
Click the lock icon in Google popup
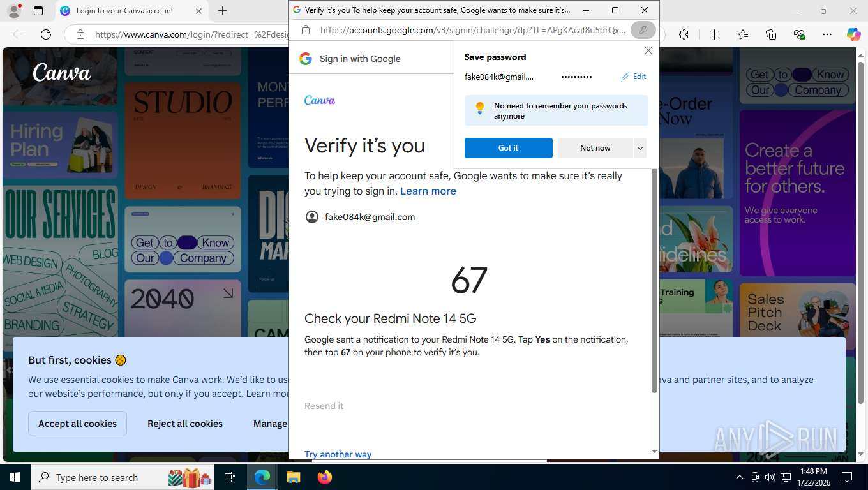tap(306, 30)
